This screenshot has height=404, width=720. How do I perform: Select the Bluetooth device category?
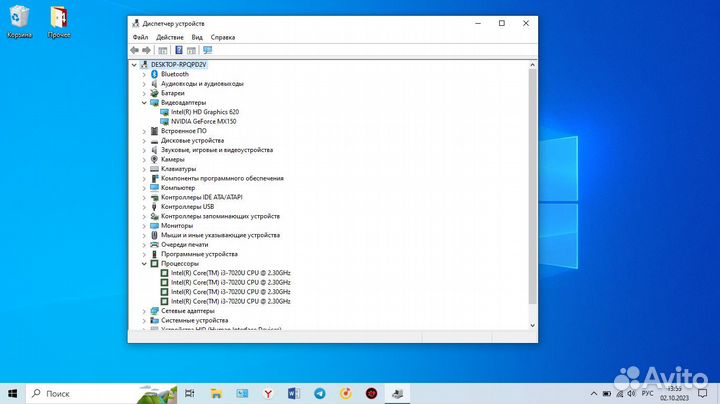pyautogui.click(x=174, y=74)
